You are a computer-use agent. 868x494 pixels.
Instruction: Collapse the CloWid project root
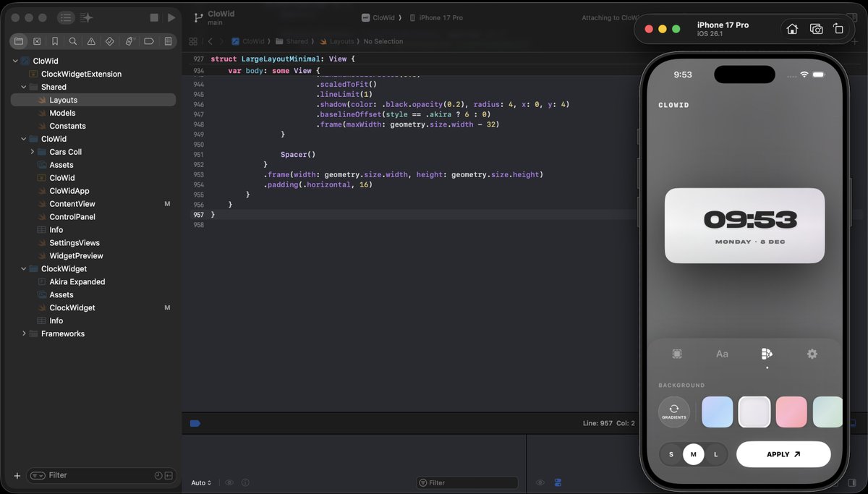[x=15, y=61]
